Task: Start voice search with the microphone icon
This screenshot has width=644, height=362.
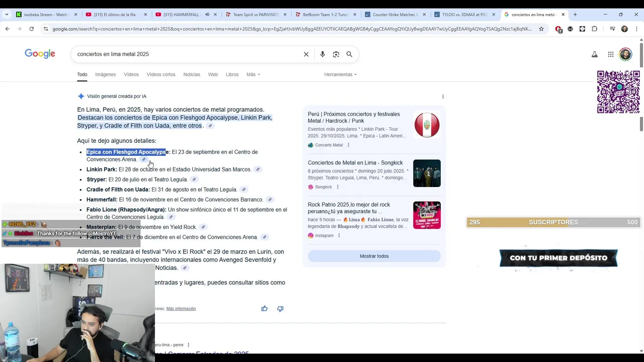Action: [323, 54]
